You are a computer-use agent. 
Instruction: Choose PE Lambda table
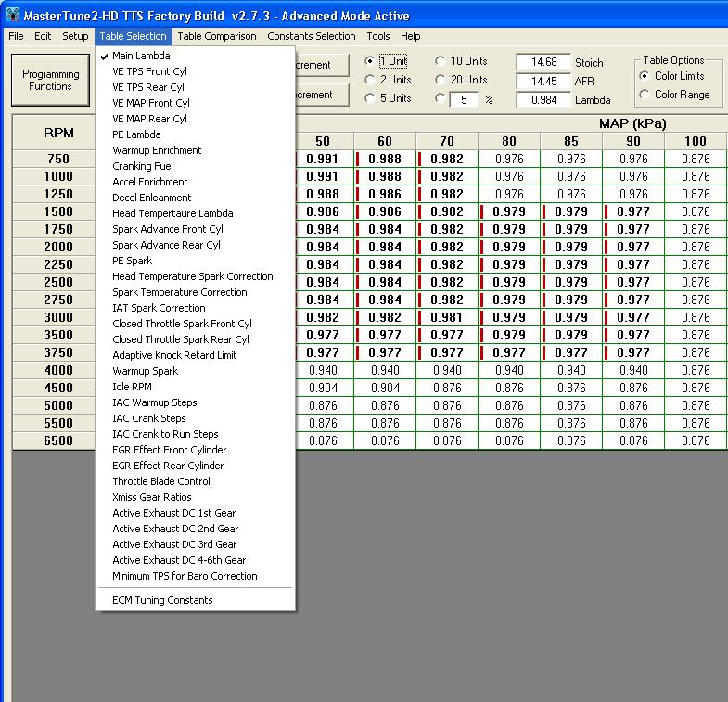click(x=195, y=134)
